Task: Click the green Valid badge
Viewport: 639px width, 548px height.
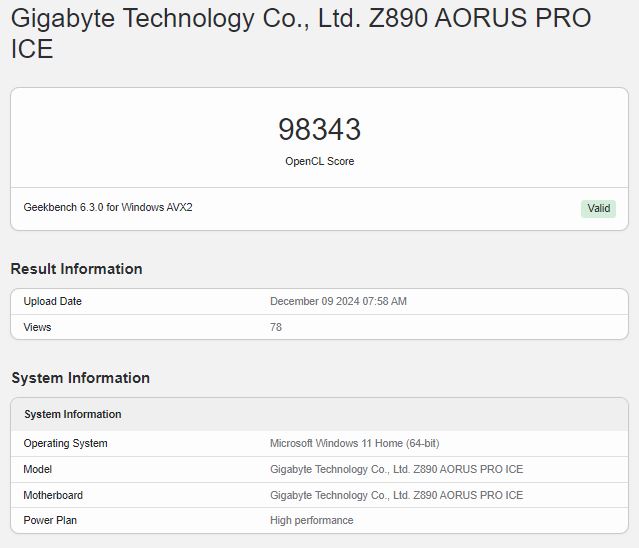Action: (598, 209)
